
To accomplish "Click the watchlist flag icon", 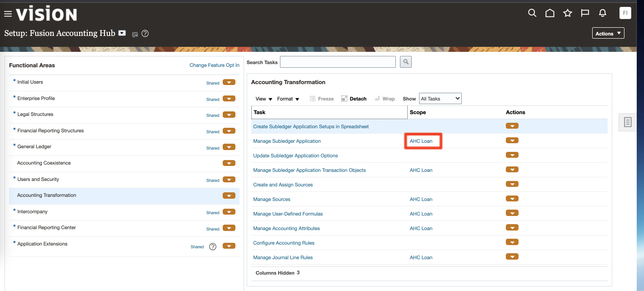I will tap(585, 13).
